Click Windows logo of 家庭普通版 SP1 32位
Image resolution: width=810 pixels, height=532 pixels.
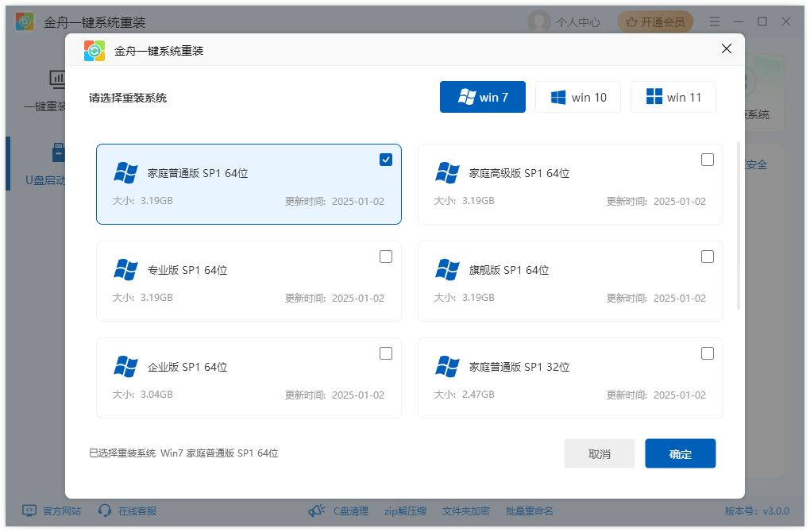pos(447,367)
